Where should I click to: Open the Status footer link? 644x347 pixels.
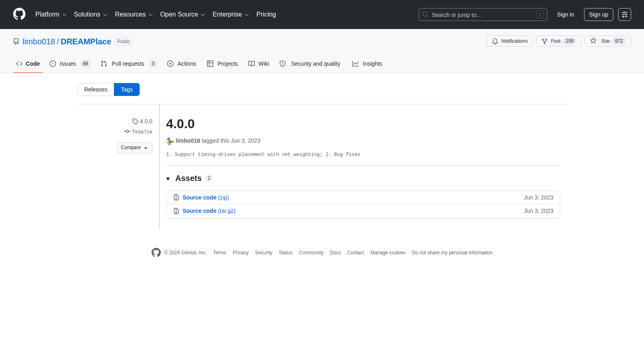coord(286,253)
